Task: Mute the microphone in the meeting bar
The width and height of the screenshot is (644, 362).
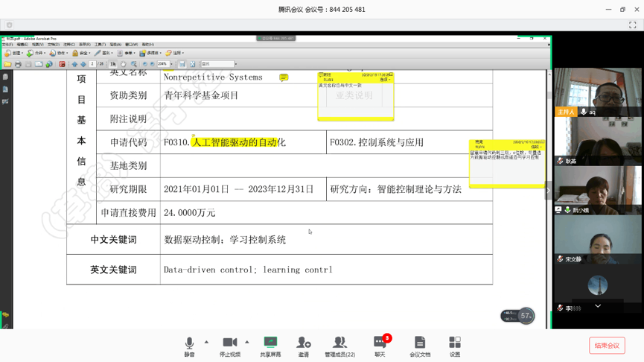Action: coord(189,344)
